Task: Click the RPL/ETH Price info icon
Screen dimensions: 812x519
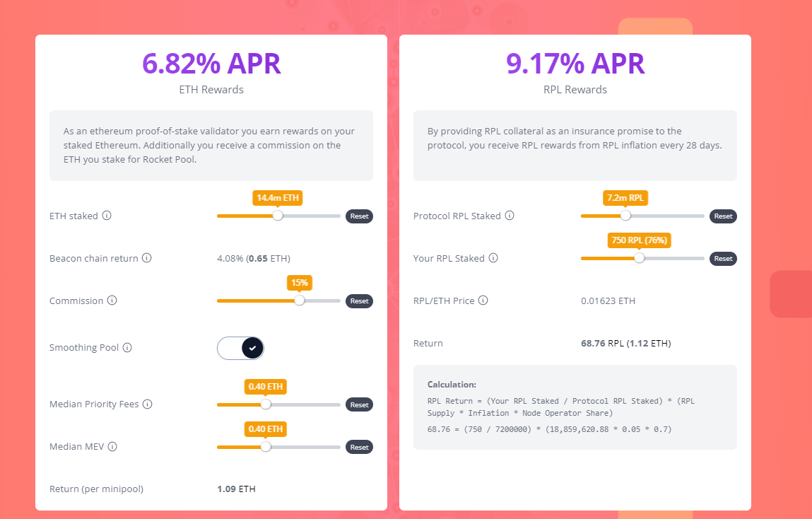Action: (x=483, y=301)
